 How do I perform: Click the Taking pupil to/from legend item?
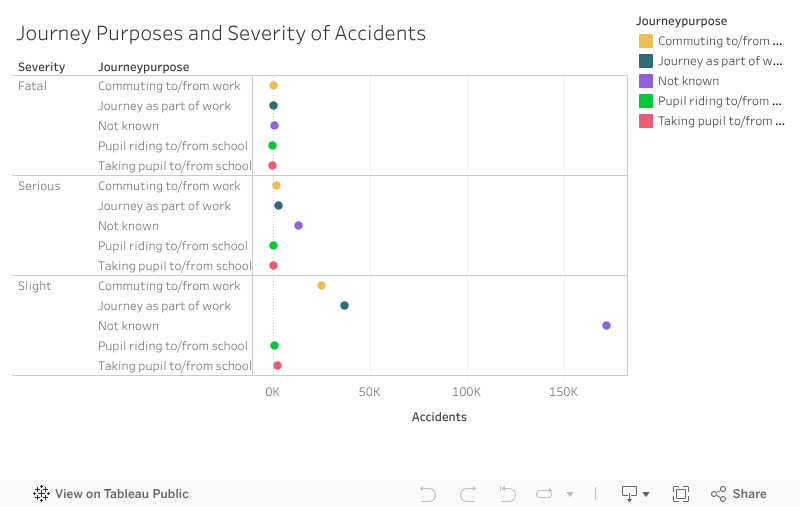click(x=719, y=121)
